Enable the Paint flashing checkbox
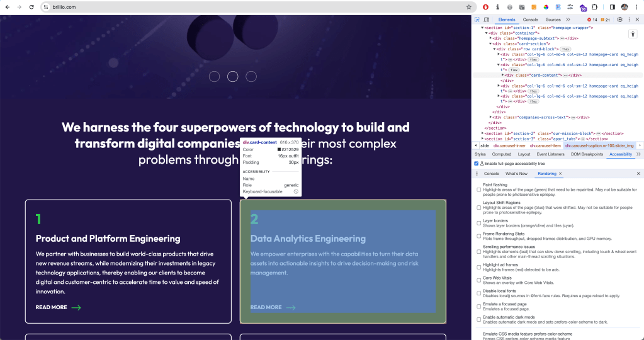 (x=479, y=190)
